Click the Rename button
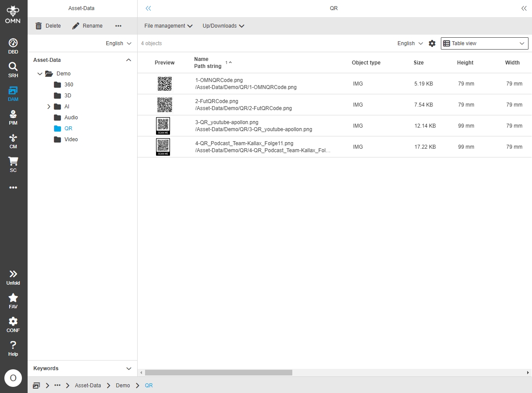The height and width of the screenshot is (393, 532). click(88, 26)
